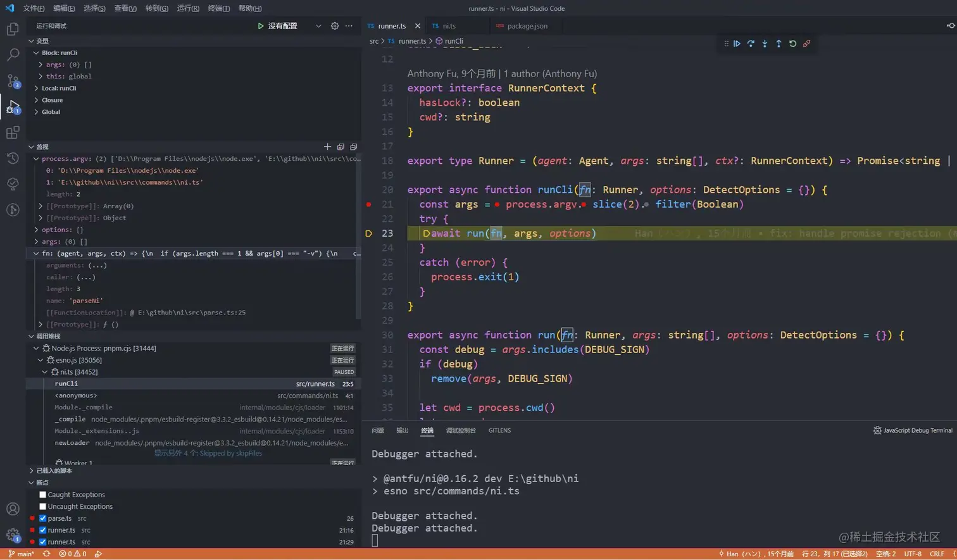Click Disconnect in debug toolbar
Image resolution: width=957 pixels, height=560 pixels.
pos(806,44)
